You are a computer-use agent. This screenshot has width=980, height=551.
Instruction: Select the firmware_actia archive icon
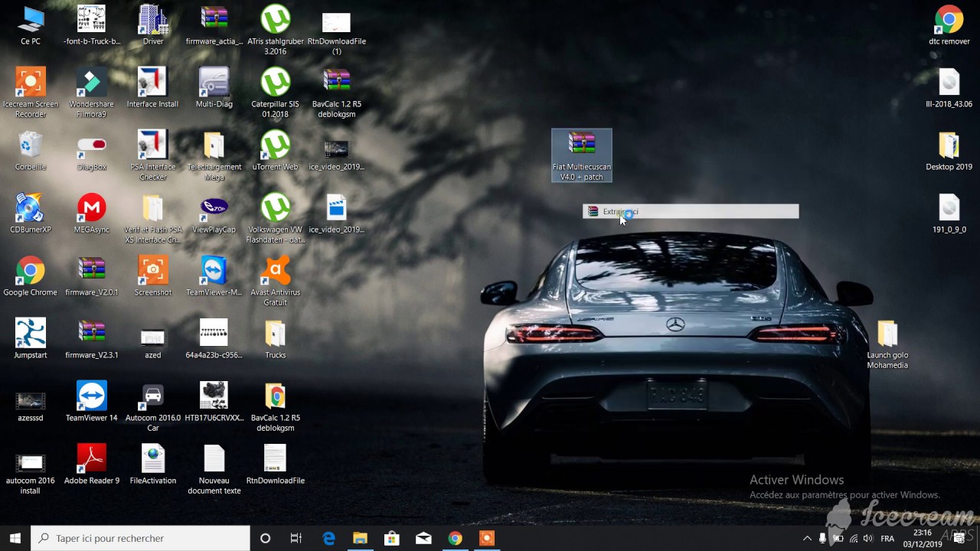[x=214, y=25]
